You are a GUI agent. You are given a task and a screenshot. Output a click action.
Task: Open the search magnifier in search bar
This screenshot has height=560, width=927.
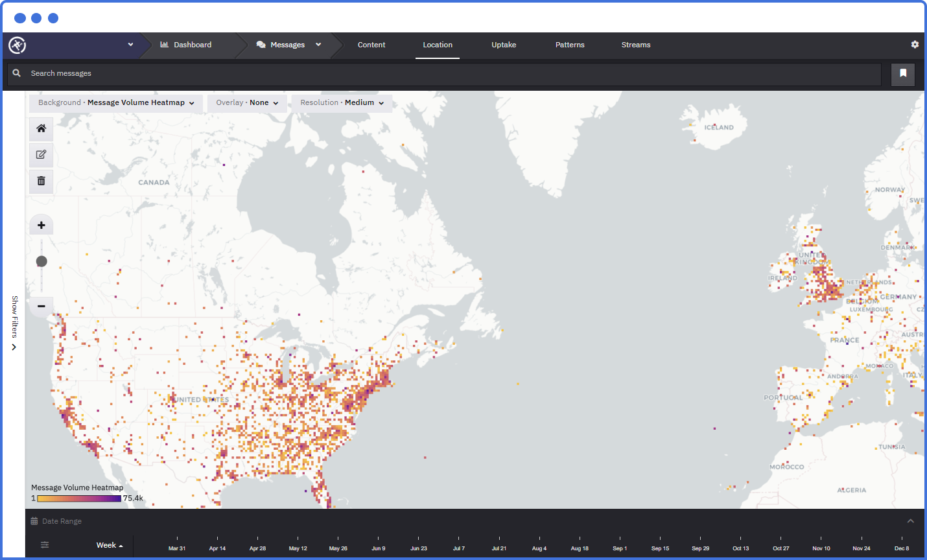click(17, 73)
